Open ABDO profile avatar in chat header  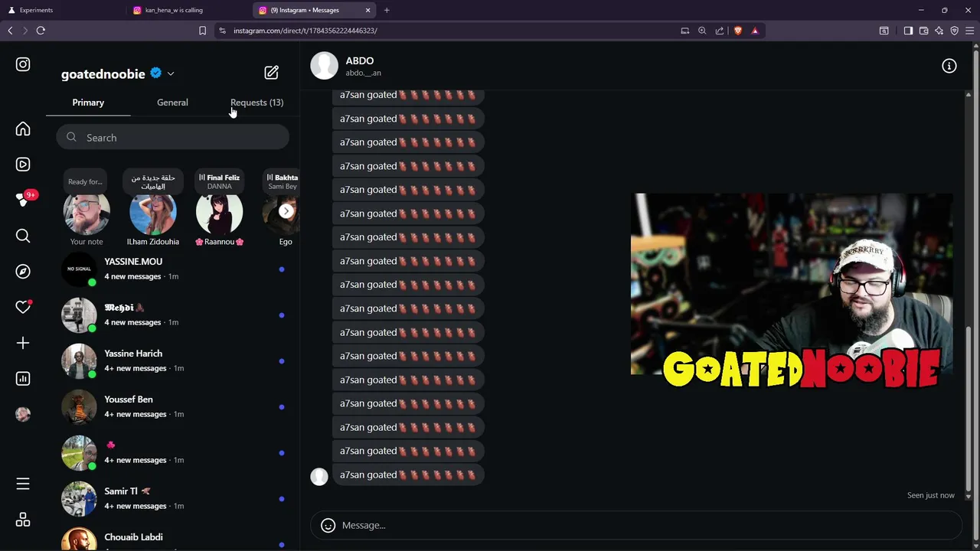[x=324, y=66]
